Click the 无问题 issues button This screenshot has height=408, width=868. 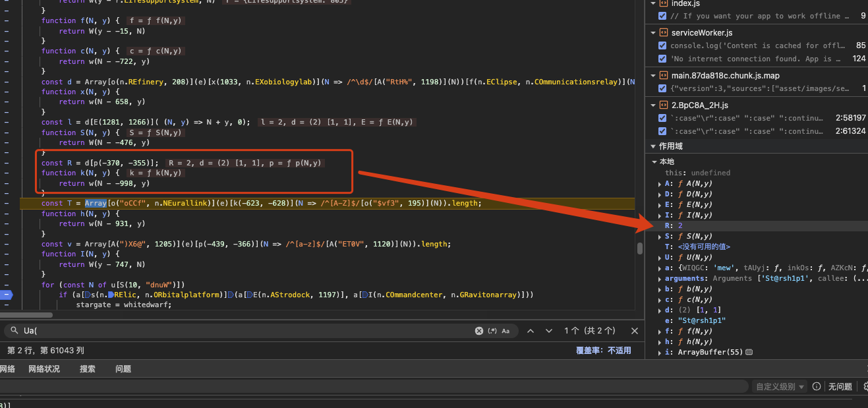840,387
